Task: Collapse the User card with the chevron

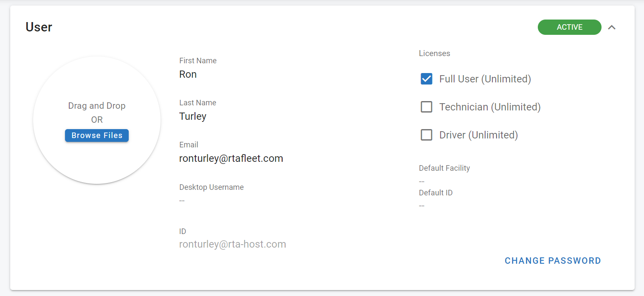Action: point(611,27)
